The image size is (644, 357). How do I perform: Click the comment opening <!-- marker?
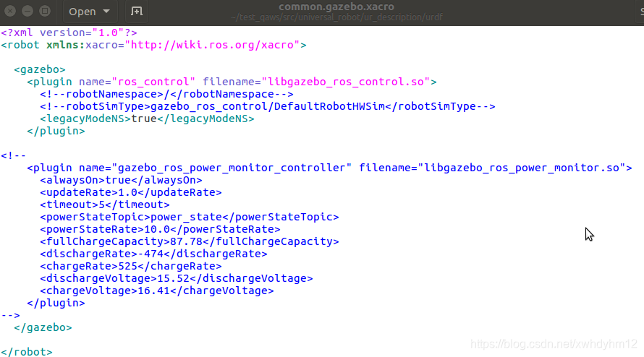(13, 155)
